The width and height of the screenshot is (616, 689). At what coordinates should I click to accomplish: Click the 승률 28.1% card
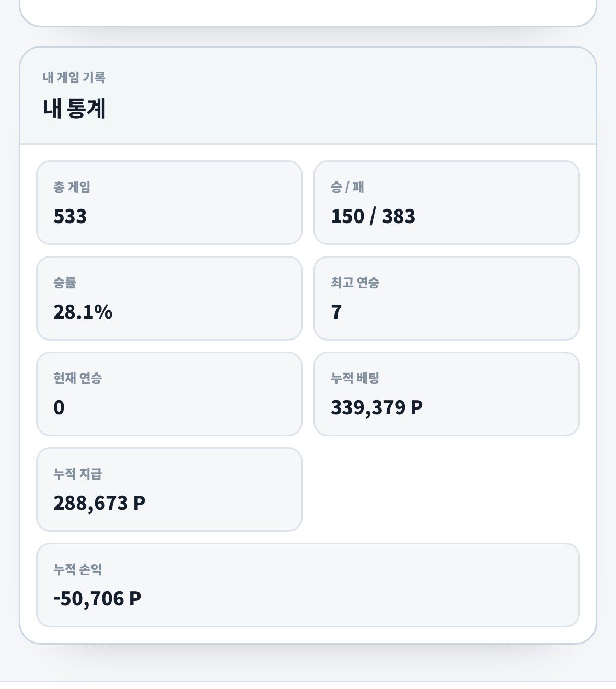[x=169, y=298]
